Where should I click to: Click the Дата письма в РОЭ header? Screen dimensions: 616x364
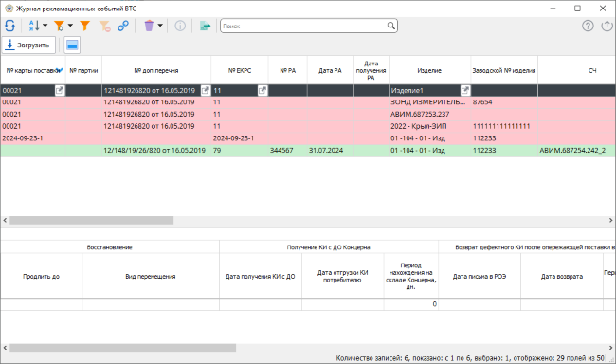click(x=480, y=277)
